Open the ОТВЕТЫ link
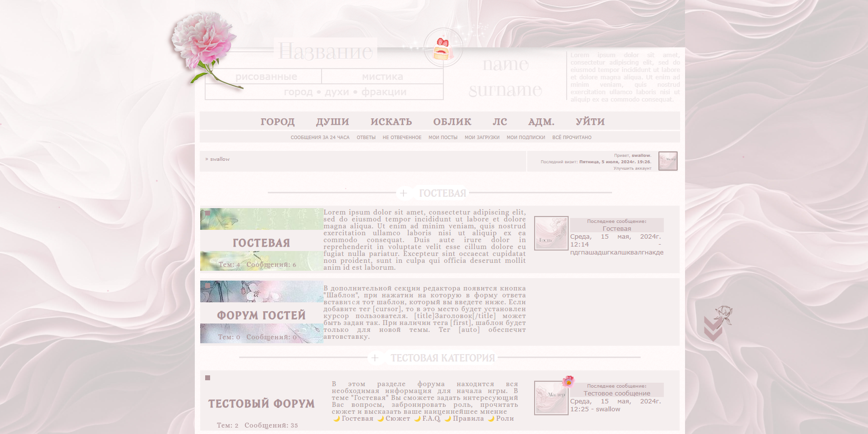Screen dimensions: 868x434 tap(366, 138)
